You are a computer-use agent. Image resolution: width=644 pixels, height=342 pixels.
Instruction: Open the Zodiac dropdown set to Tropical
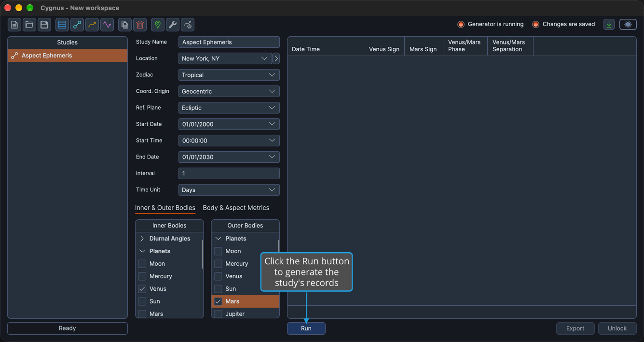(229, 75)
